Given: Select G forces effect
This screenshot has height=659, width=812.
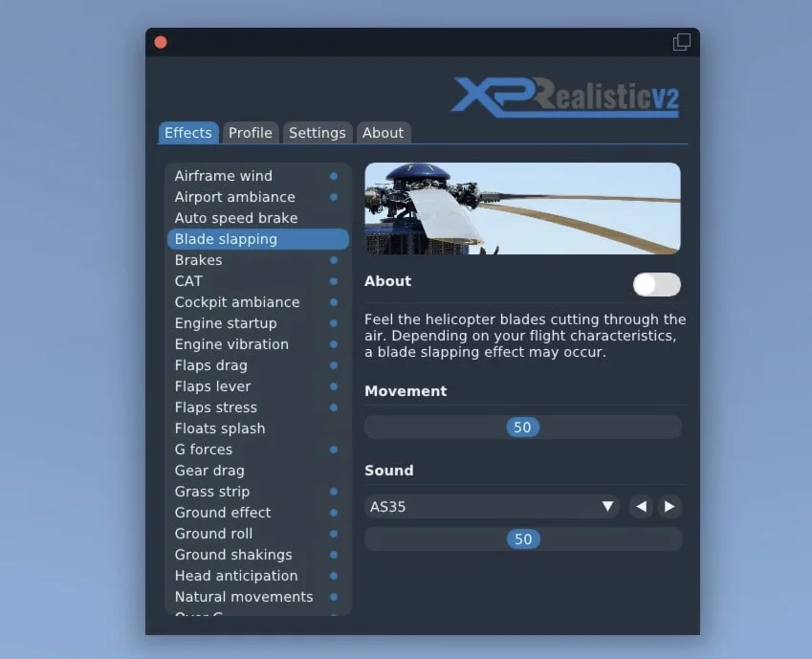Looking at the screenshot, I should point(258,450).
